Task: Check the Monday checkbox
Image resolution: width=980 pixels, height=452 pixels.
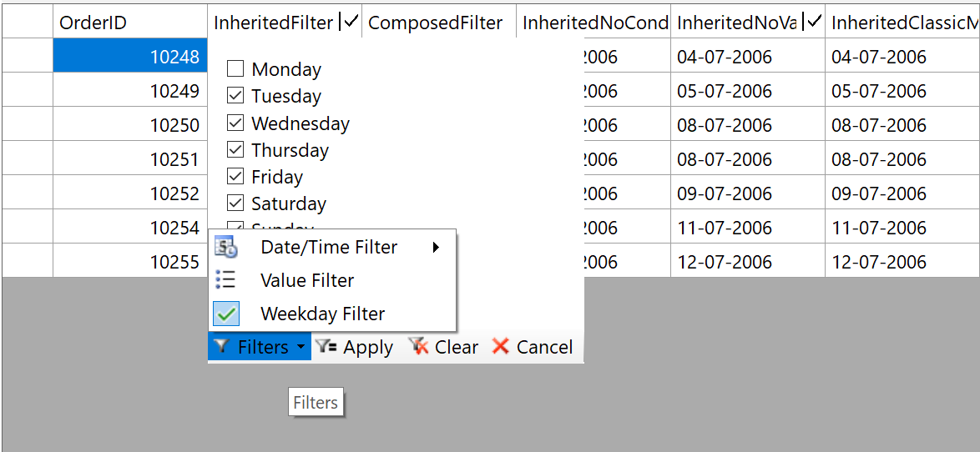Action: click(x=235, y=69)
